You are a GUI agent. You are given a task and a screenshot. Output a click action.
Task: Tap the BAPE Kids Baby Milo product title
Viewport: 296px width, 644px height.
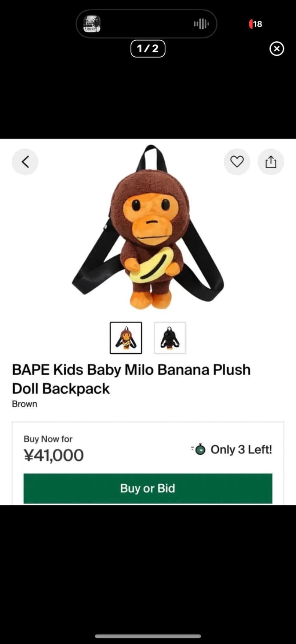(131, 379)
